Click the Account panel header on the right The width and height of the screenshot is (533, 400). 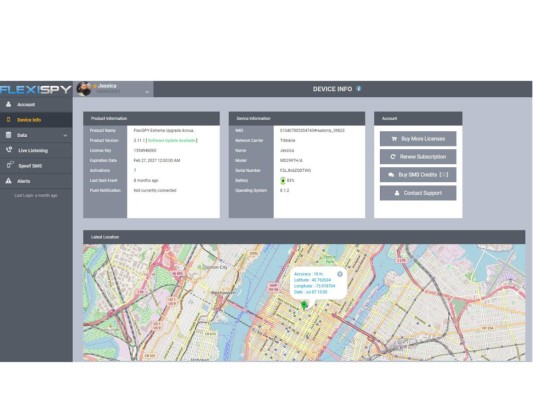(x=418, y=118)
